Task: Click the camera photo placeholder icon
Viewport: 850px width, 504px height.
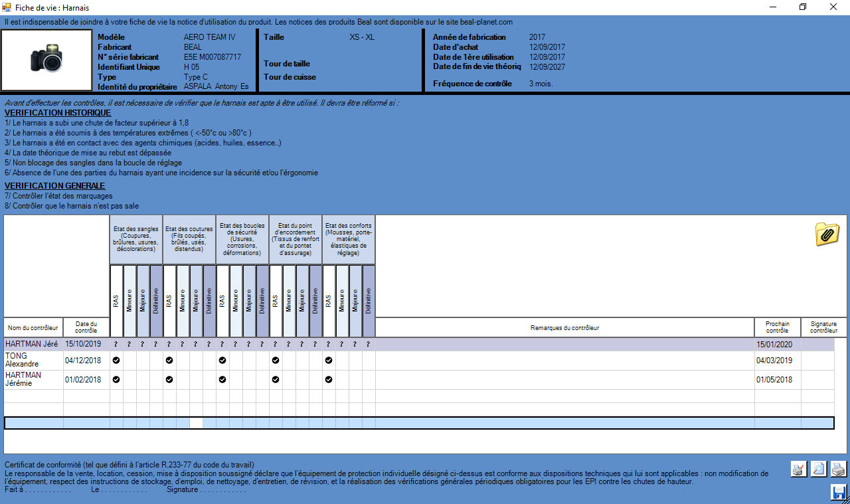Action: [46, 59]
